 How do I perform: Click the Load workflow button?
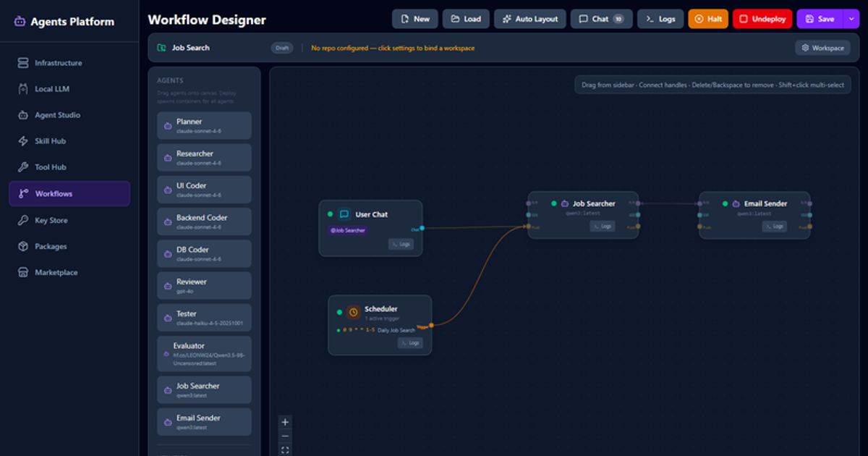(466, 19)
